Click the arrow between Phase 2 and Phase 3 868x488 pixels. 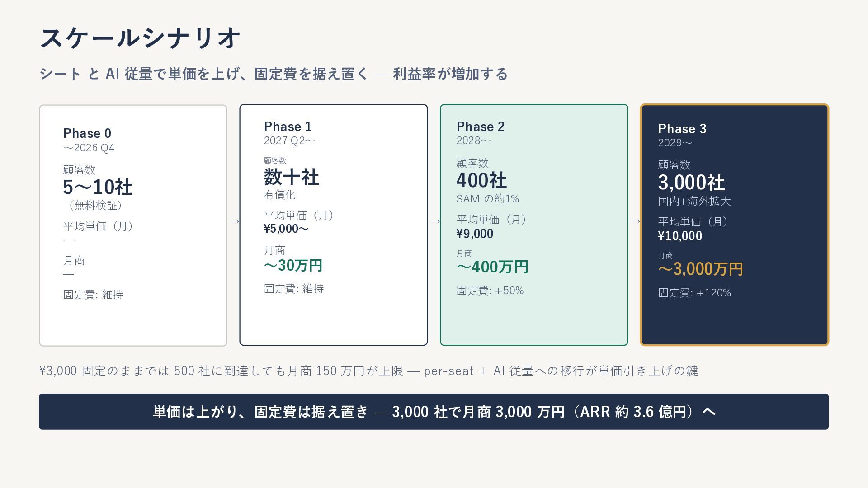[x=635, y=221]
